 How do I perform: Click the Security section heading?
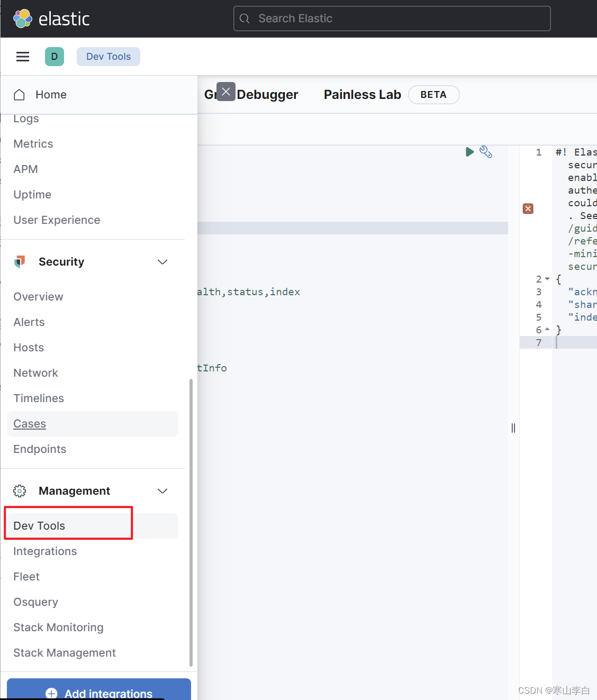(61, 262)
